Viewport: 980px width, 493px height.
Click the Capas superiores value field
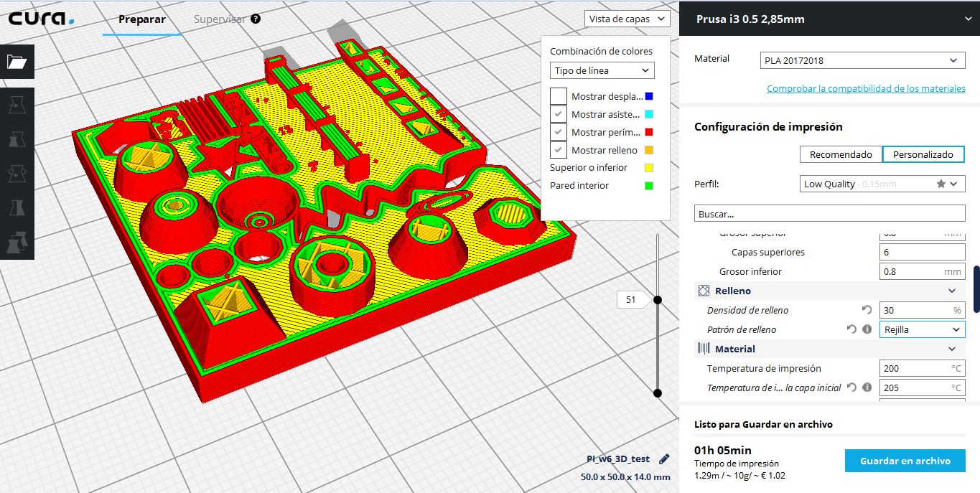922,252
